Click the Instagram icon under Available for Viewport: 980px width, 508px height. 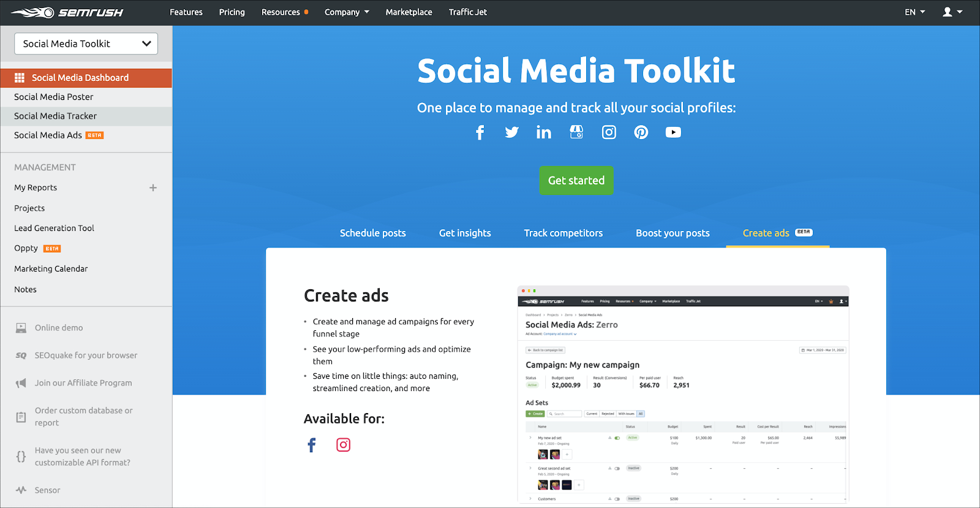[x=344, y=445]
